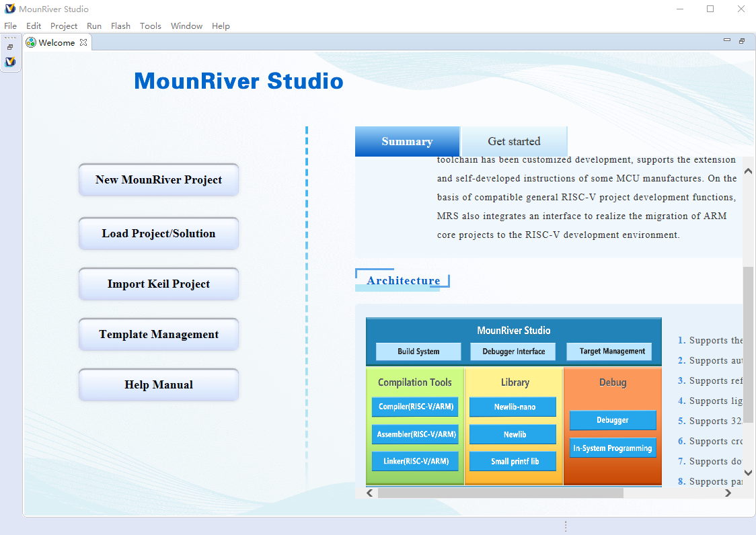
Task: Click the Architecture section heading
Action: 403,280
